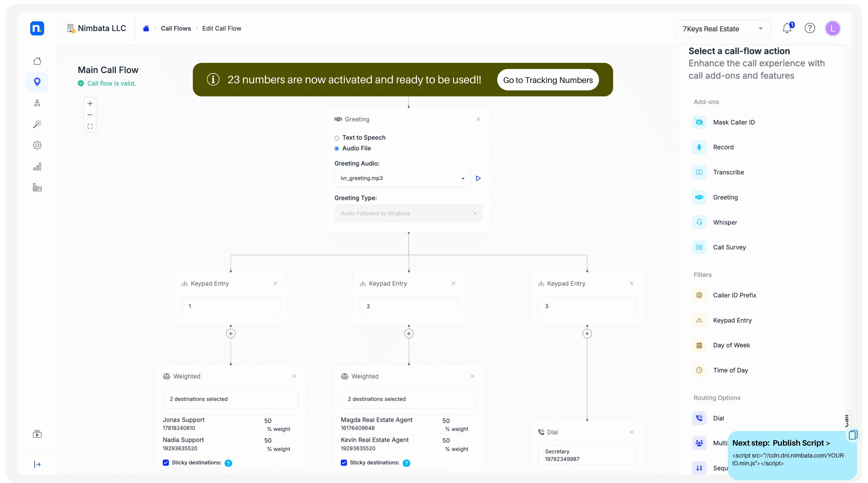Open the help question mark icon
868x483 pixels.
click(810, 28)
